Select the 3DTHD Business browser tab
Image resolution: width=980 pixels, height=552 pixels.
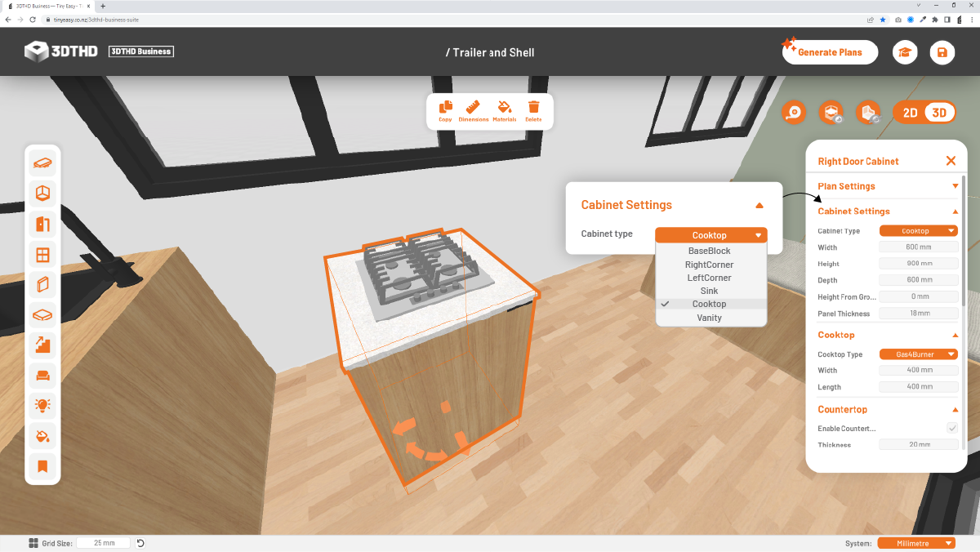[47, 6]
